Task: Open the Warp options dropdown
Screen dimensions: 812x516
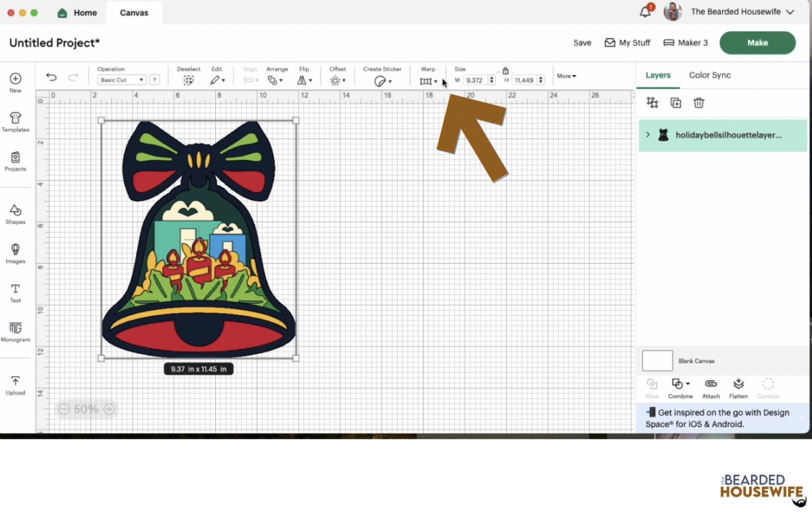Action: 435,81
